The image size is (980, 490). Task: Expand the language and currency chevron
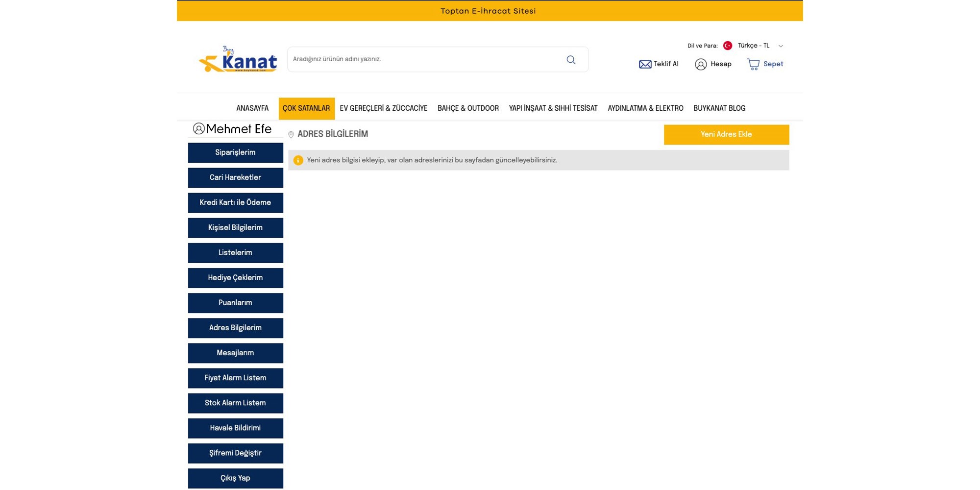click(781, 46)
